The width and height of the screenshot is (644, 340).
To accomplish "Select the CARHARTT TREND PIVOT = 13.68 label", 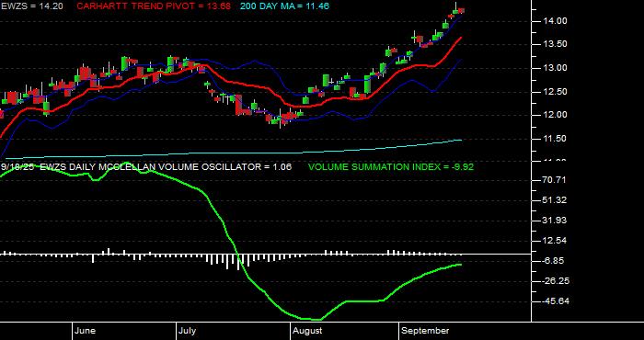I will click(154, 6).
